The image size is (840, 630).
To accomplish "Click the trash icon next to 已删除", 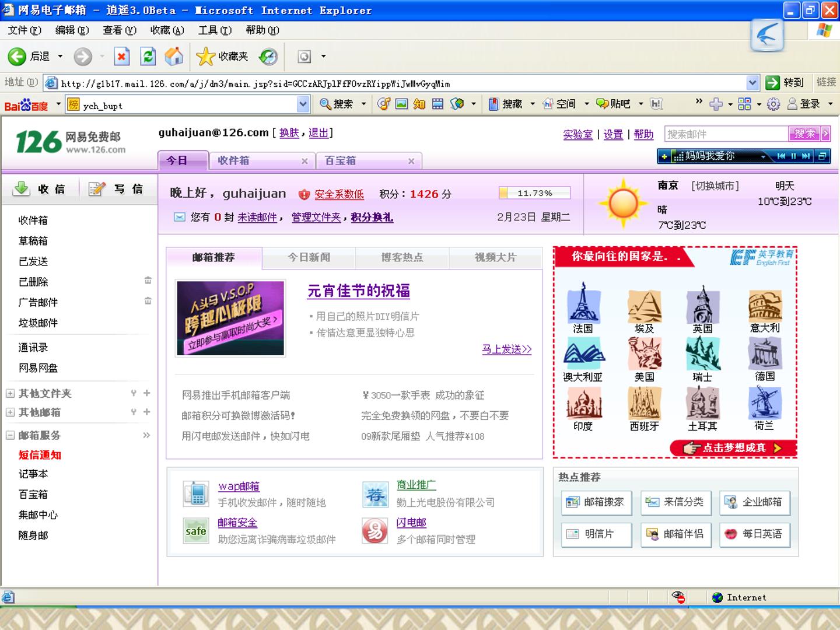I will click(148, 281).
